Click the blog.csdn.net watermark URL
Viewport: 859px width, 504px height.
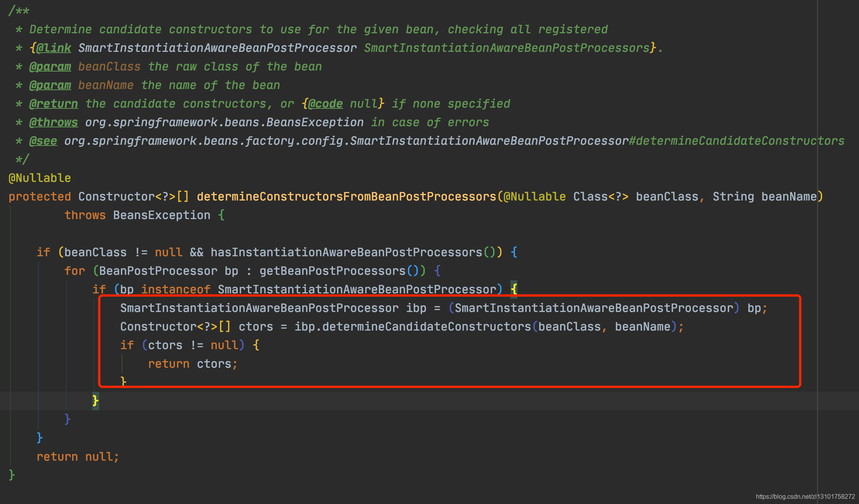pyautogui.click(x=805, y=497)
